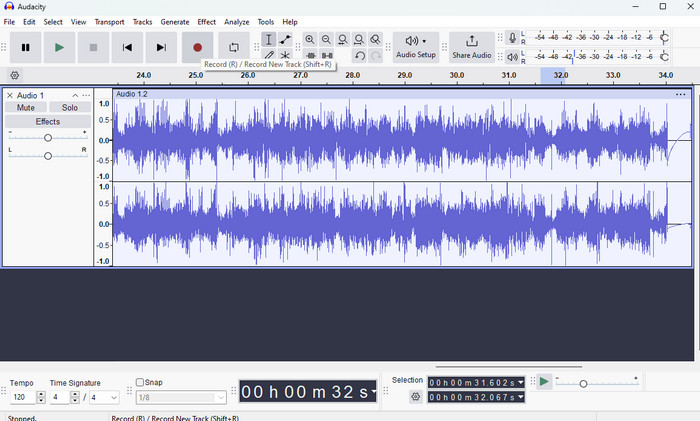
Task: Open selection end time format dropdown
Action: click(x=521, y=397)
